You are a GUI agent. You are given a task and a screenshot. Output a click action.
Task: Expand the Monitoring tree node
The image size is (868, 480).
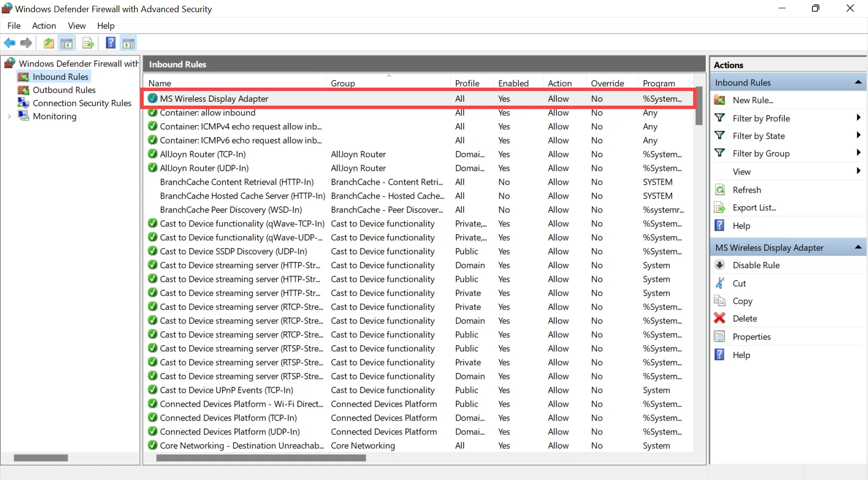(x=9, y=116)
